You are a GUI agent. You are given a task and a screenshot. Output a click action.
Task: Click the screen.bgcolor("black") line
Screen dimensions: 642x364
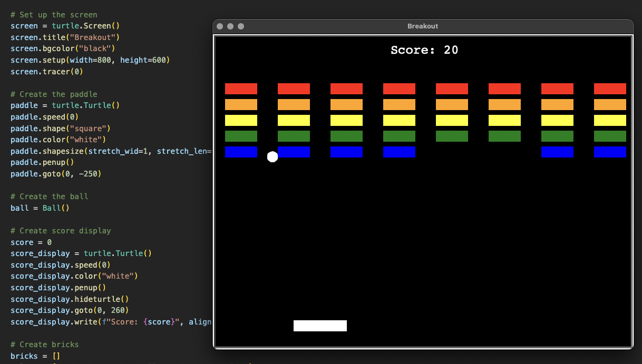point(63,48)
